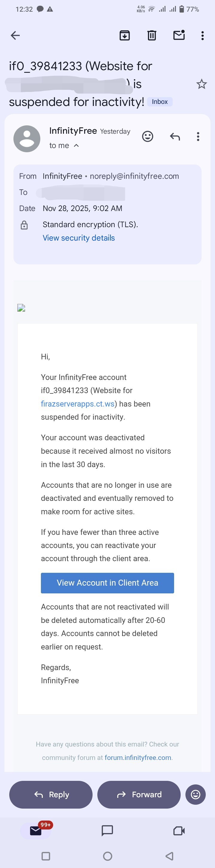Tap the bottom Reply button
The image size is (215, 868).
click(51, 795)
